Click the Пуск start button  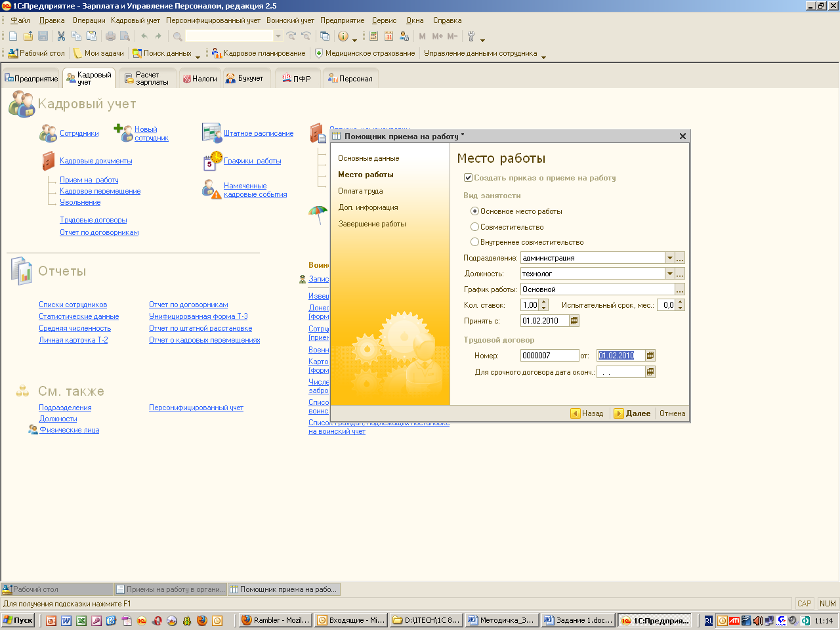coord(18,620)
